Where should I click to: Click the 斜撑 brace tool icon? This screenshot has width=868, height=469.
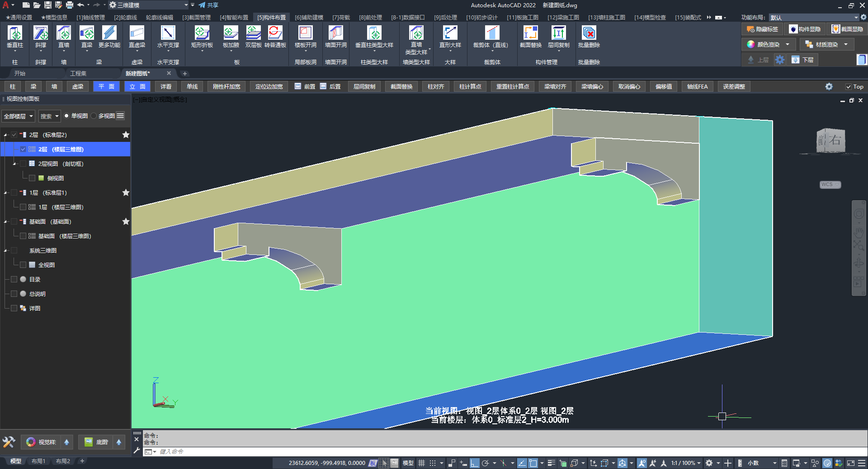point(41,33)
